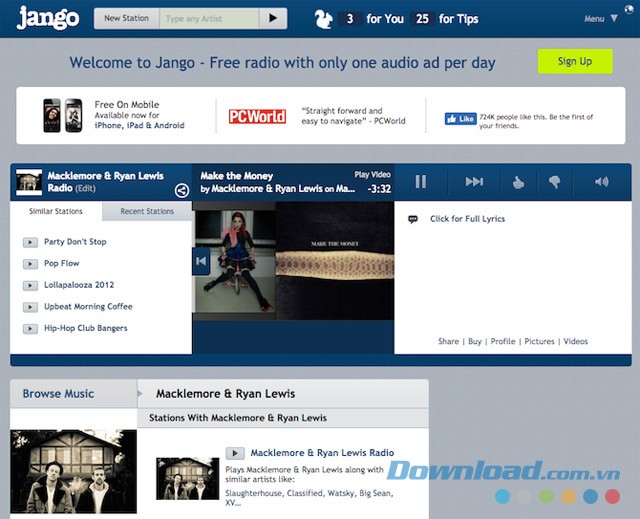Click the previous track arrow beside album art
Image resolution: width=640 pixels, height=519 pixels.
click(201, 261)
